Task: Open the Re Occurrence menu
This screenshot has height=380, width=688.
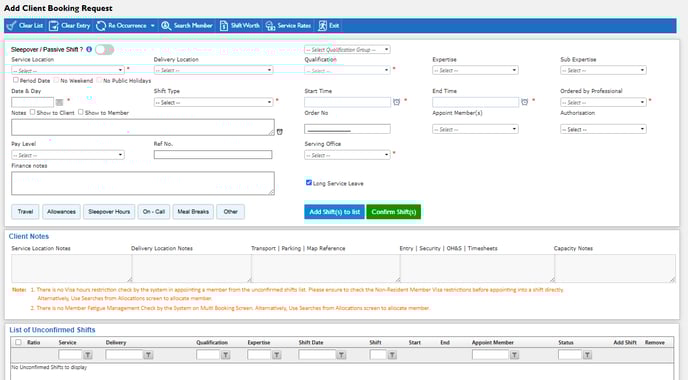Action: coord(125,26)
